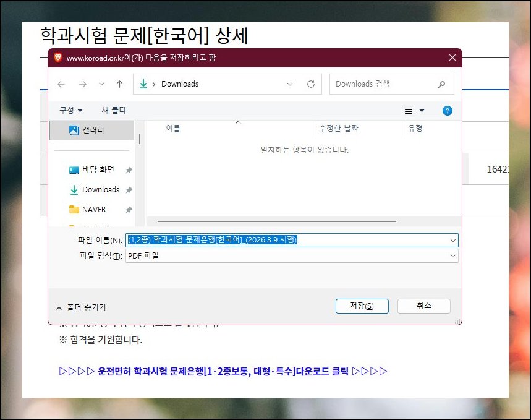Screen dimensions: 531x420
Task: Create a folder with 새 폴더
Action: 114,110
